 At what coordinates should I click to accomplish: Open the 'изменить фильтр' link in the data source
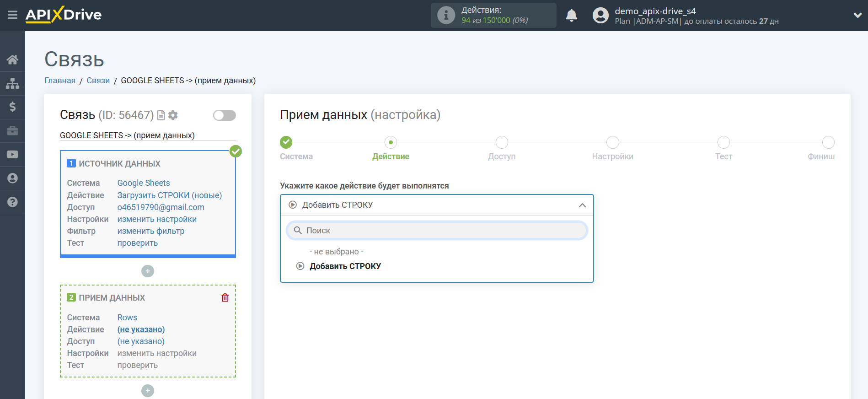pyautogui.click(x=150, y=231)
